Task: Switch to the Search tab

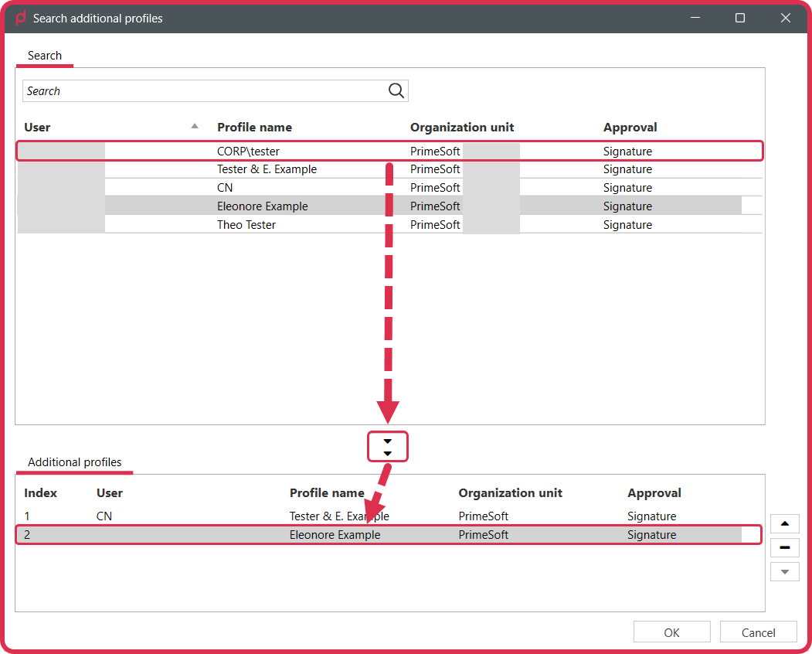Action: click(45, 56)
